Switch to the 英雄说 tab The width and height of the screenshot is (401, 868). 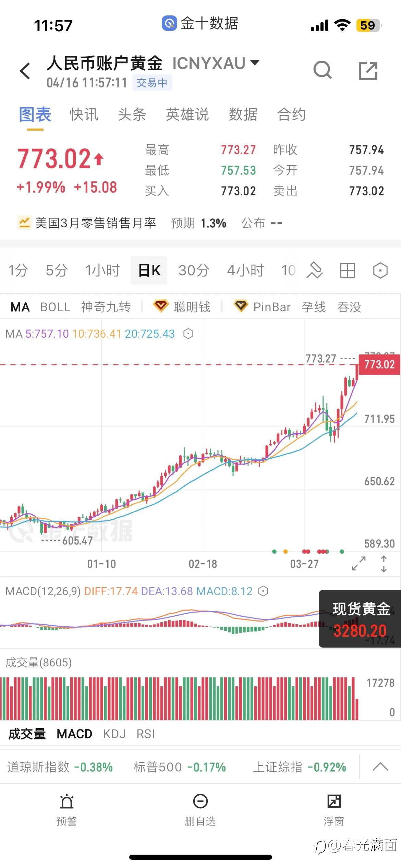tap(187, 114)
